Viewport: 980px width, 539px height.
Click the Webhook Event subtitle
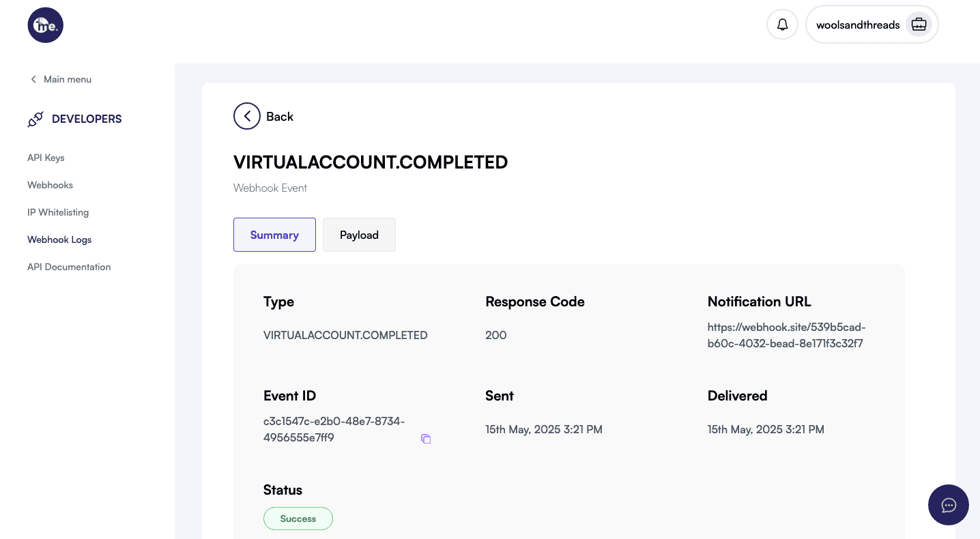(x=270, y=188)
